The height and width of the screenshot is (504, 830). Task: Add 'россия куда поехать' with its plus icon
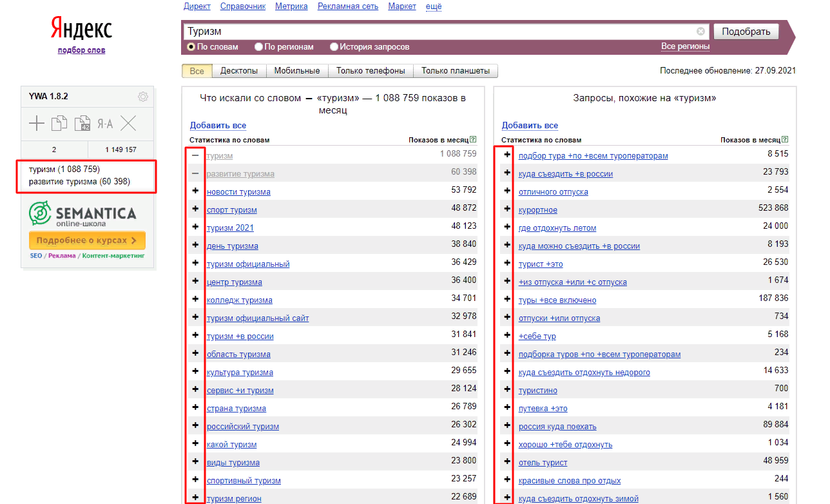point(507,426)
